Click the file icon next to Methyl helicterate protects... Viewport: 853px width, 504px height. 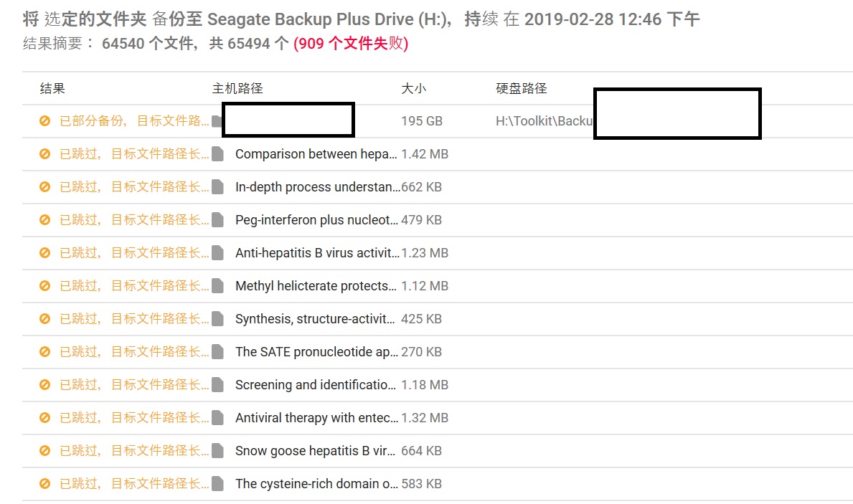[217, 286]
